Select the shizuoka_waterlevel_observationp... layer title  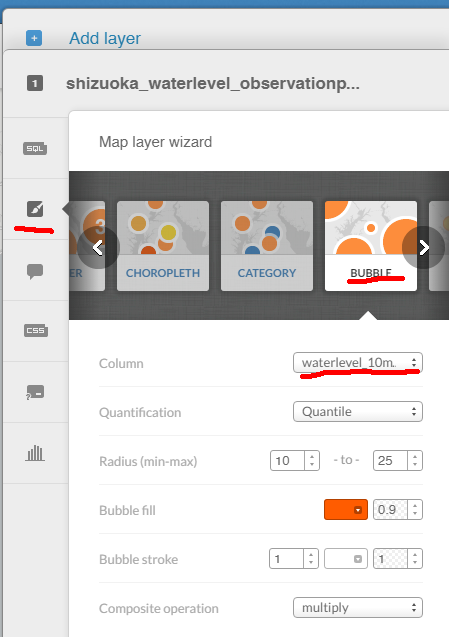coord(213,84)
